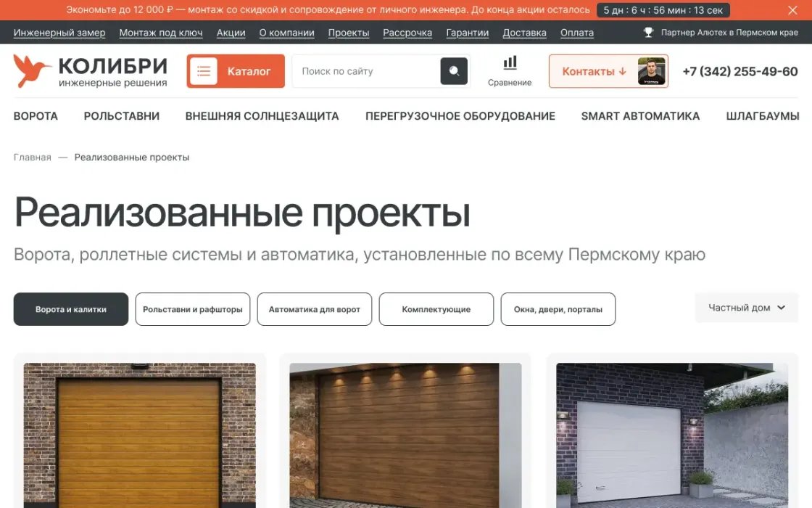Open Доставка link
The width and height of the screenshot is (812, 508).
pos(525,33)
